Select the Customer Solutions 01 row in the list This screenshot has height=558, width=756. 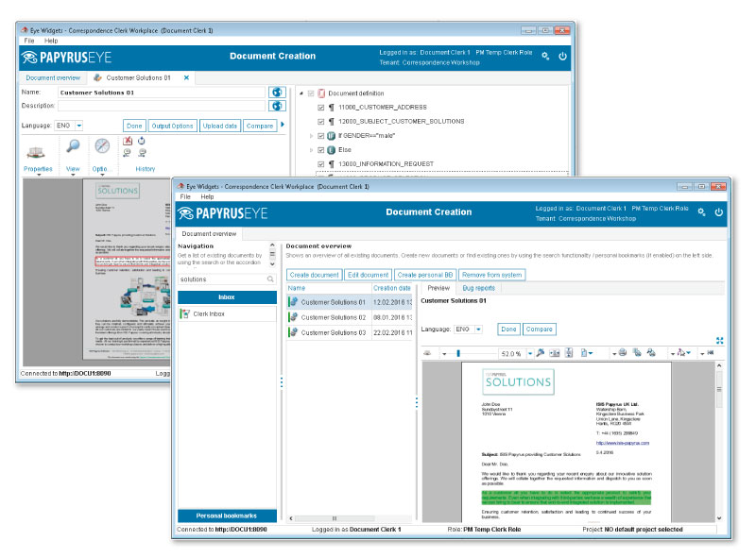[x=350, y=302]
